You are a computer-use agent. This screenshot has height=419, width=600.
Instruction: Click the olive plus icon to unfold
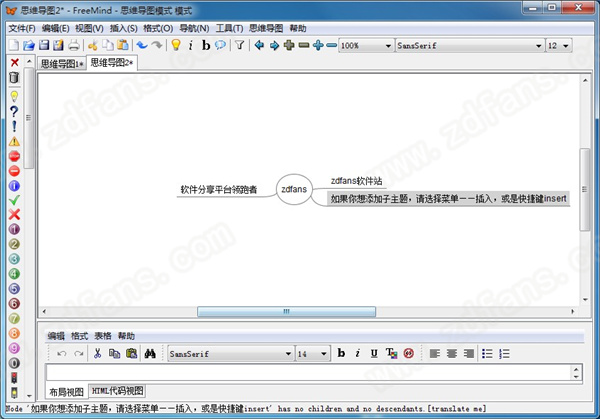289,45
